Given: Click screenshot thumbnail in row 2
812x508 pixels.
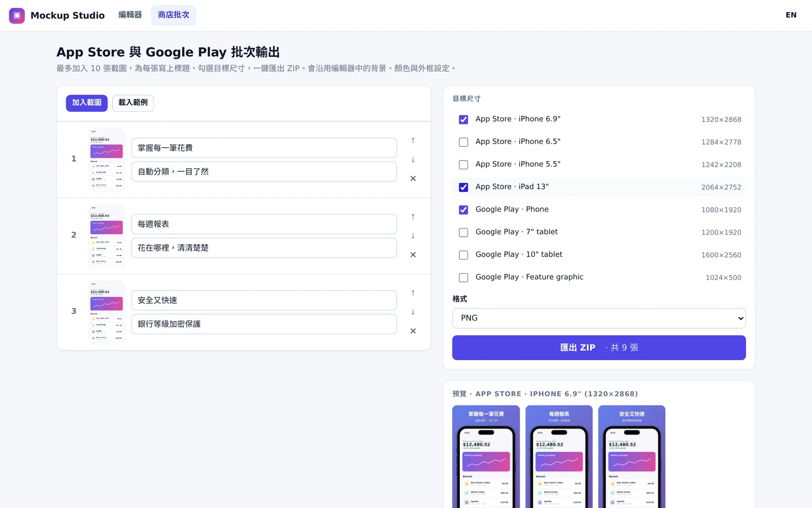Looking at the screenshot, I should pyautogui.click(x=107, y=236).
